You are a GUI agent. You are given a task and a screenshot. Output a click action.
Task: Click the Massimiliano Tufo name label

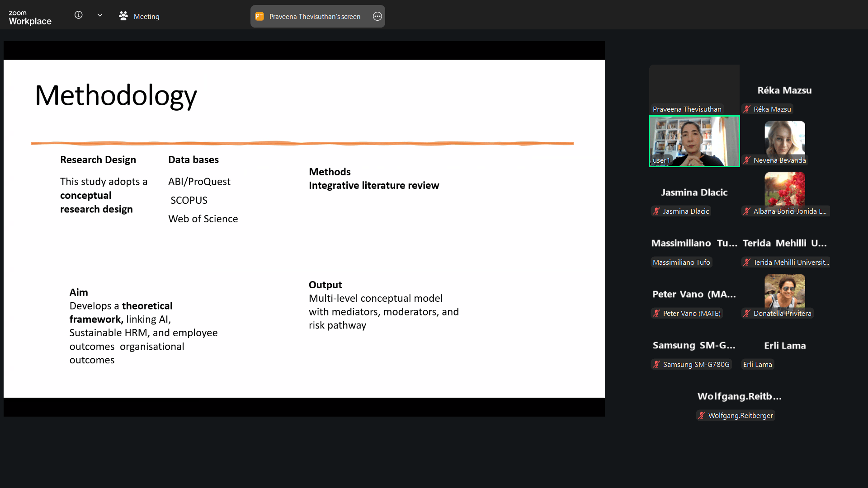[681, 262]
